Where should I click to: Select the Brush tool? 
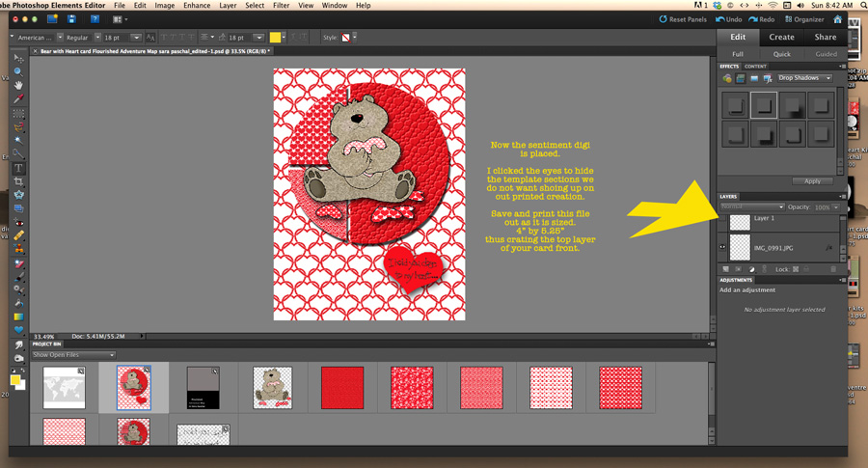(18, 277)
